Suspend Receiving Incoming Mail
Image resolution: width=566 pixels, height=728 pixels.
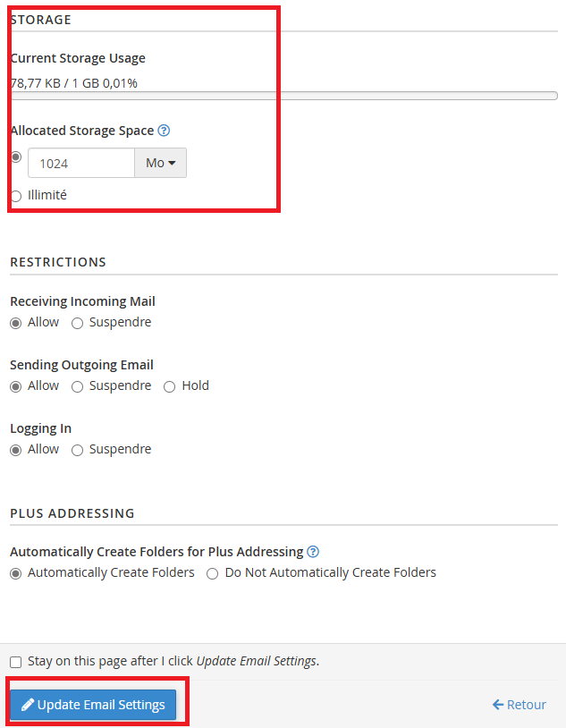click(x=77, y=323)
